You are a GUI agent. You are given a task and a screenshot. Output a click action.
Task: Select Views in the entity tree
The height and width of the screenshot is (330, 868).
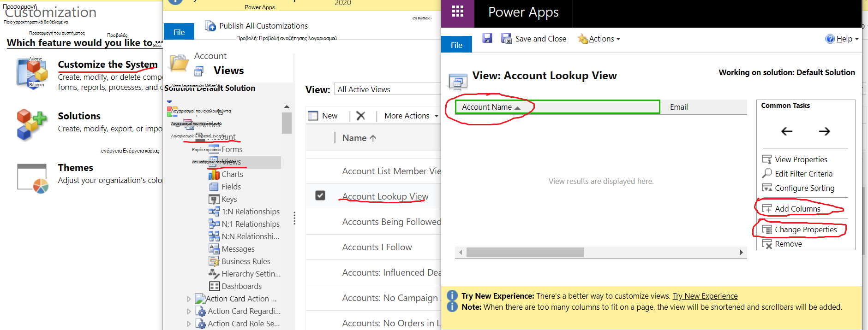(x=231, y=162)
